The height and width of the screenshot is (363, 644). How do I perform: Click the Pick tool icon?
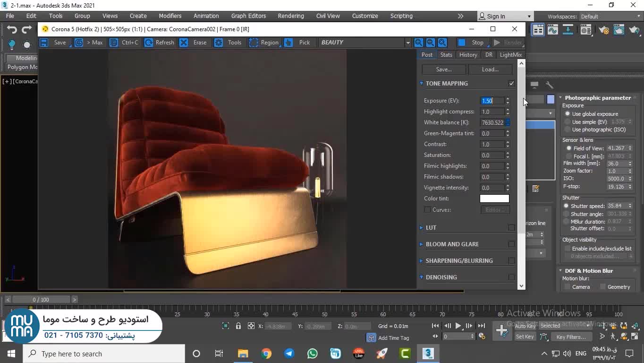click(x=288, y=43)
